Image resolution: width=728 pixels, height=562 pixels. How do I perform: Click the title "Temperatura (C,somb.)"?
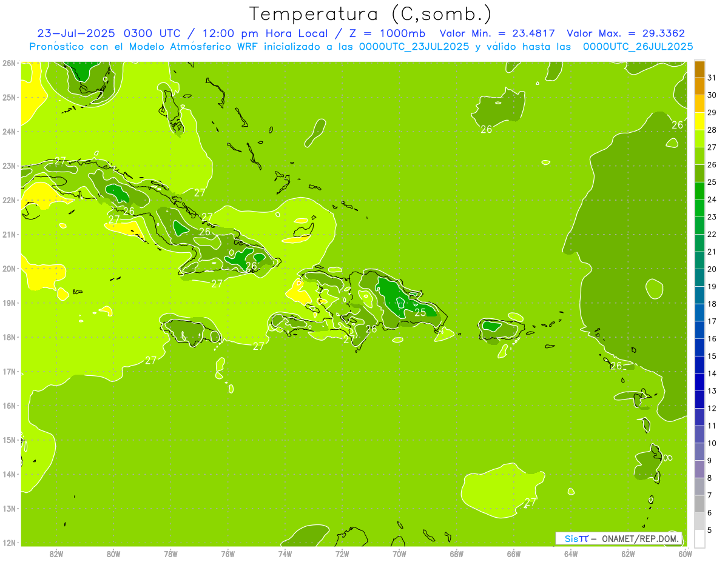(371, 14)
